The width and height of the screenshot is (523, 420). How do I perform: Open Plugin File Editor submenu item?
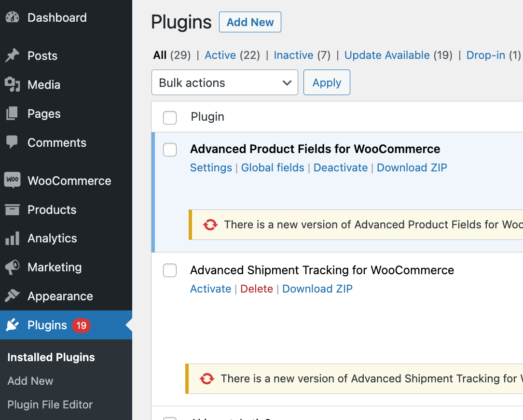click(x=50, y=405)
